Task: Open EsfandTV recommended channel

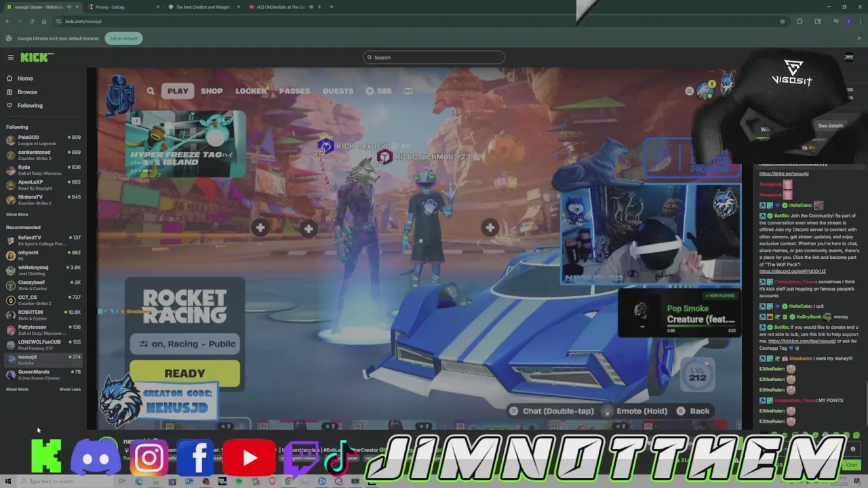Action: (43, 241)
